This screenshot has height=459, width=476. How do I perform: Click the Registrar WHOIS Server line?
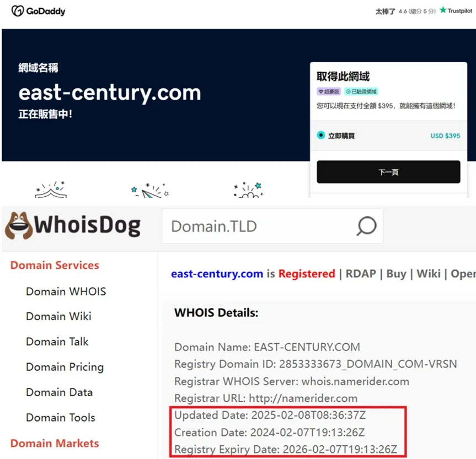point(292,381)
